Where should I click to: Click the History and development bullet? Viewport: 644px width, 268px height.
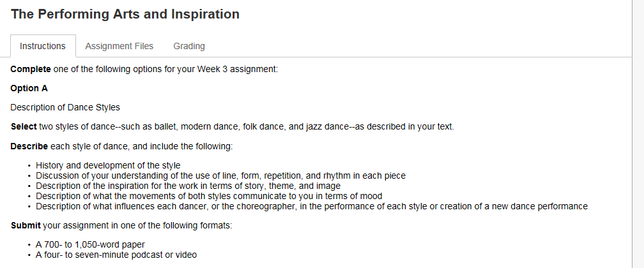click(108, 165)
